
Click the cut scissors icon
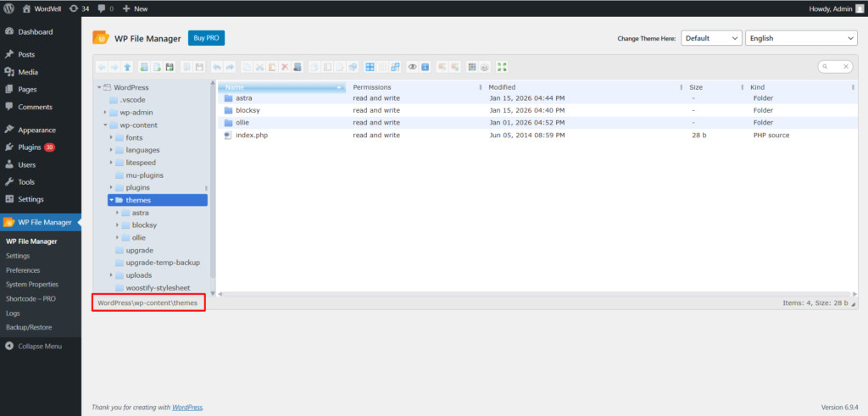[x=259, y=67]
